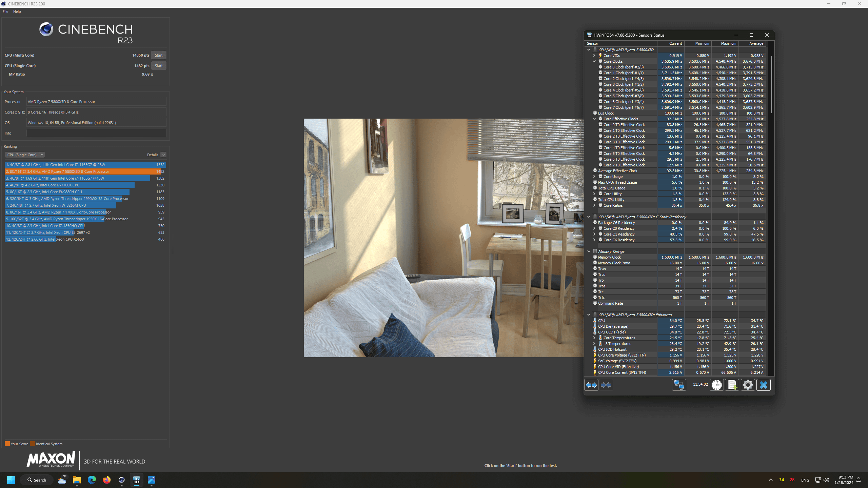Open the HWiNFO sensor settings gear icon
The width and height of the screenshot is (868, 488).
click(x=748, y=385)
